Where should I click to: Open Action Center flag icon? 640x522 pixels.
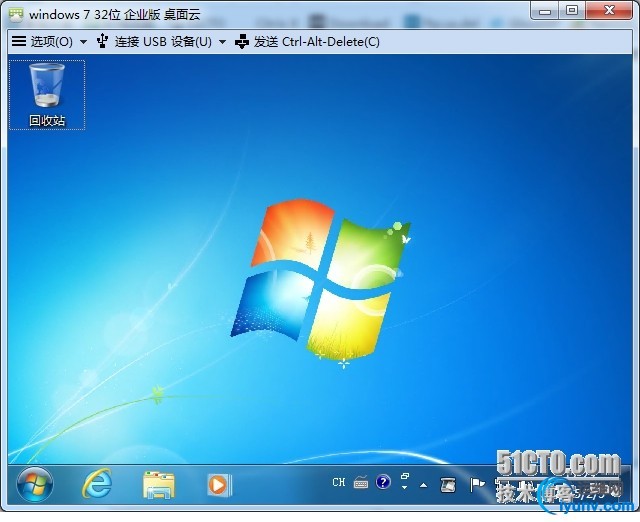[477, 484]
